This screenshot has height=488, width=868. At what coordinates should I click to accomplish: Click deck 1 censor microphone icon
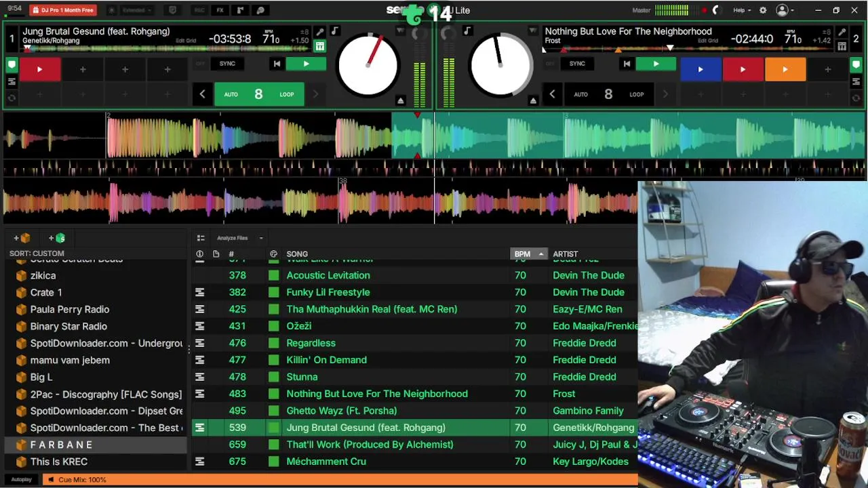click(x=320, y=32)
